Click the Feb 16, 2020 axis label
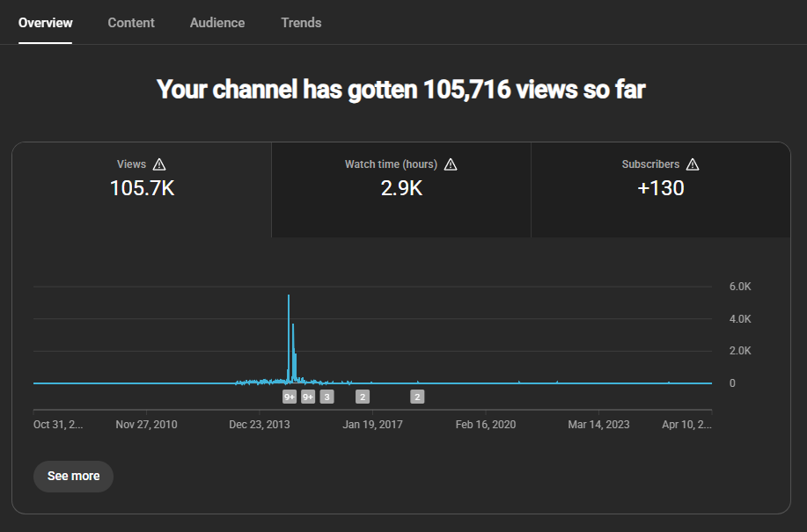The width and height of the screenshot is (807, 532). 485,425
